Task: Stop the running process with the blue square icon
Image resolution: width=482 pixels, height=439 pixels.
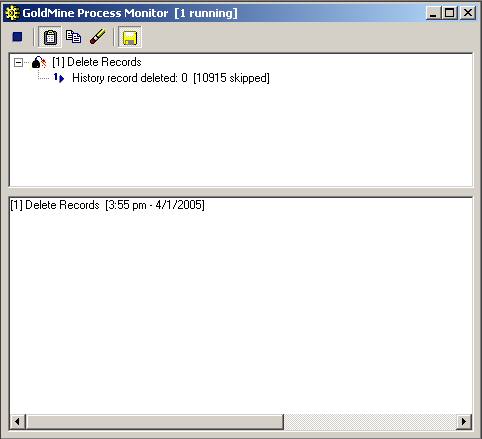Action: coord(17,37)
